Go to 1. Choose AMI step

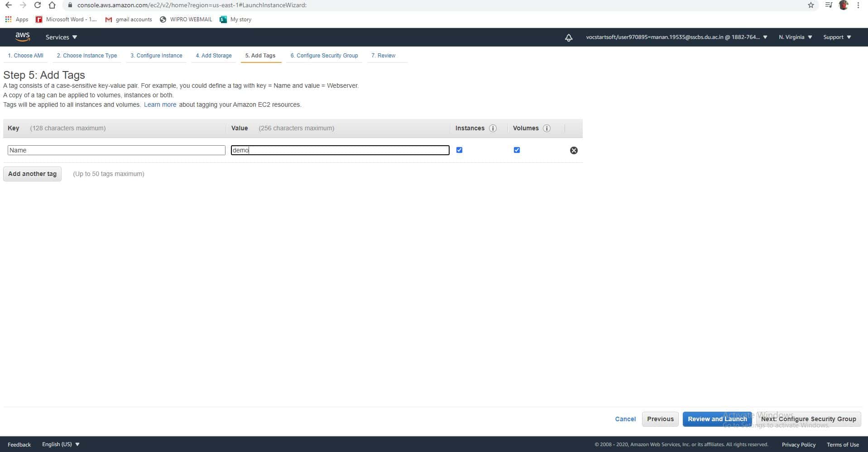pyautogui.click(x=25, y=56)
